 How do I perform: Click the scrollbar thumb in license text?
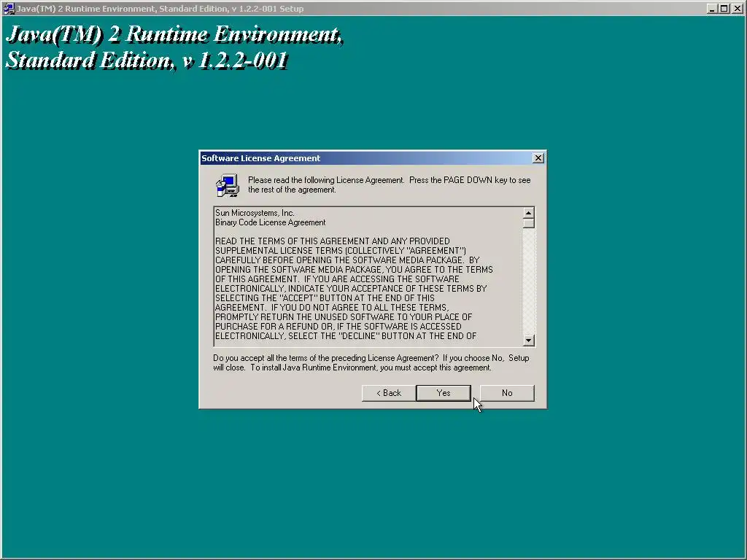pos(528,223)
